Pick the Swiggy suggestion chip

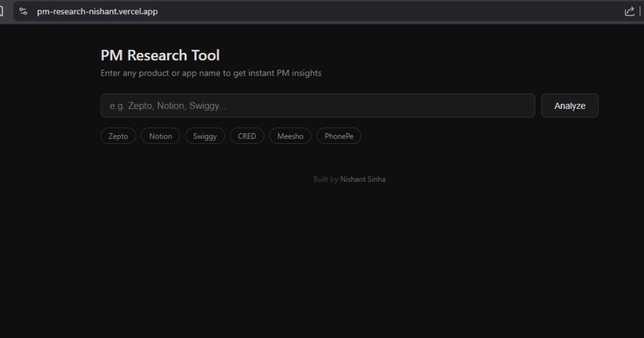tap(205, 136)
